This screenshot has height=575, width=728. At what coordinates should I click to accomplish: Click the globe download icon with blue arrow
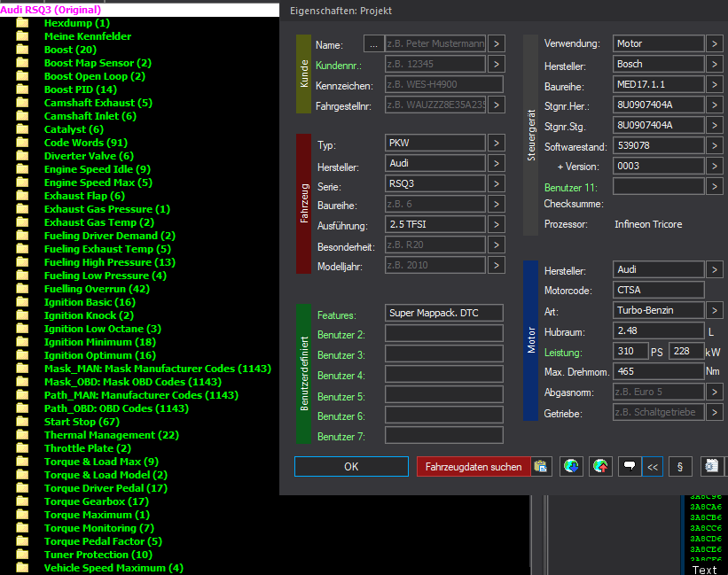click(571, 467)
